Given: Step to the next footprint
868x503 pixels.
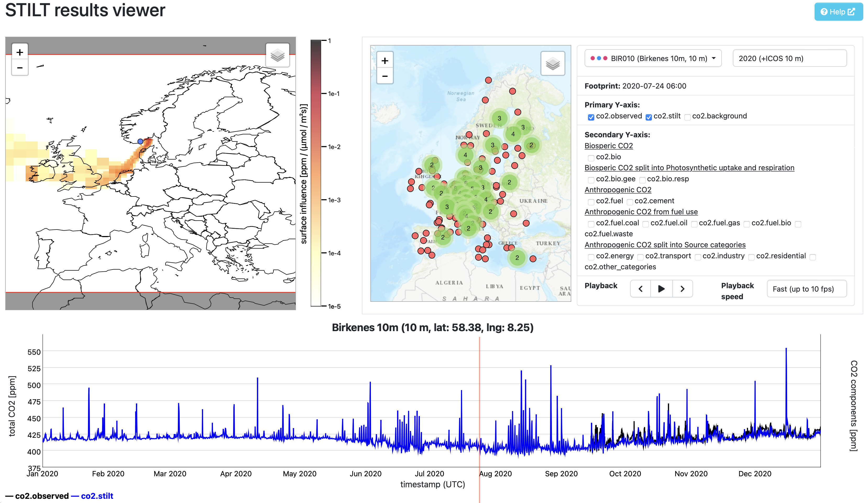Looking at the screenshot, I should click(682, 289).
